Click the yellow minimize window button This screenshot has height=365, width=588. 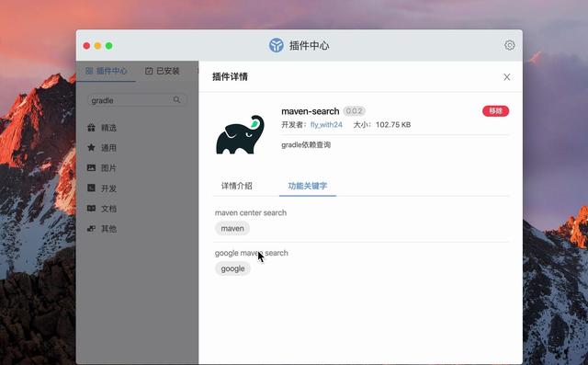coord(97,46)
